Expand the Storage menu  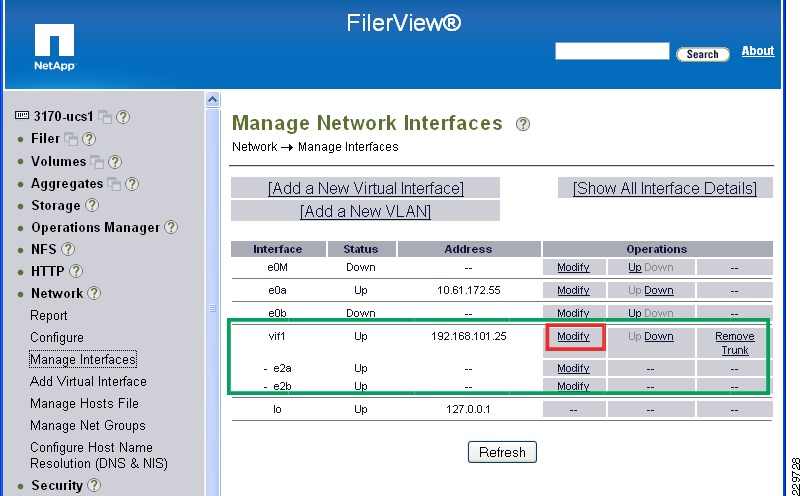(56, 206)
